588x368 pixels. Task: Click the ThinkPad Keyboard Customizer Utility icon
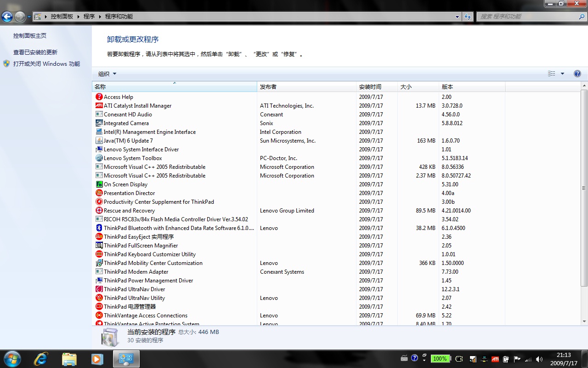[x=99, y=254]
